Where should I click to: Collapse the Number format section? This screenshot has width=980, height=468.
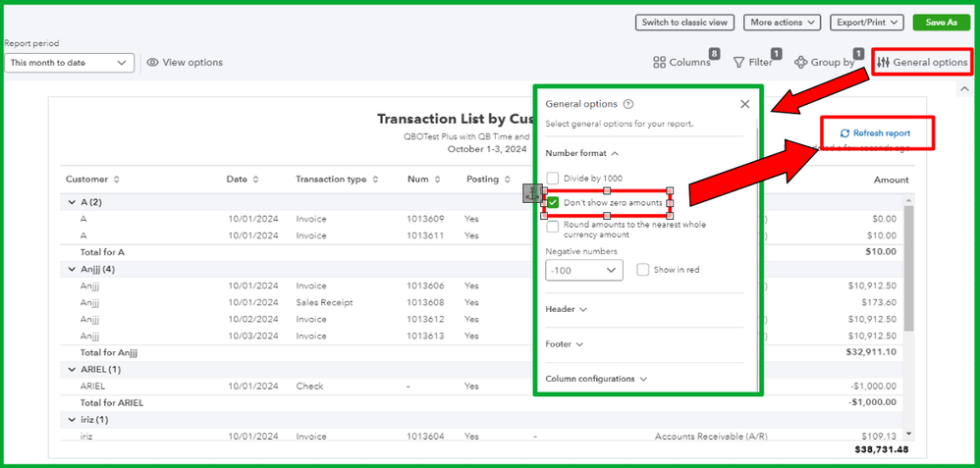(x=582, y=153)
